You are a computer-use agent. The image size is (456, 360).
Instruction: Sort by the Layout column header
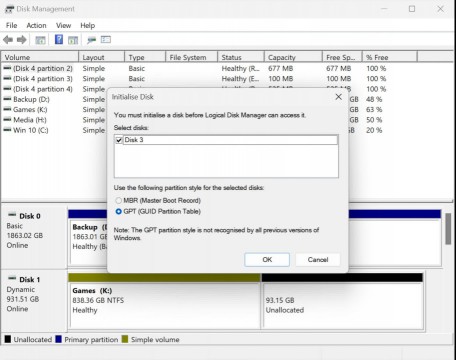[102, 57]
